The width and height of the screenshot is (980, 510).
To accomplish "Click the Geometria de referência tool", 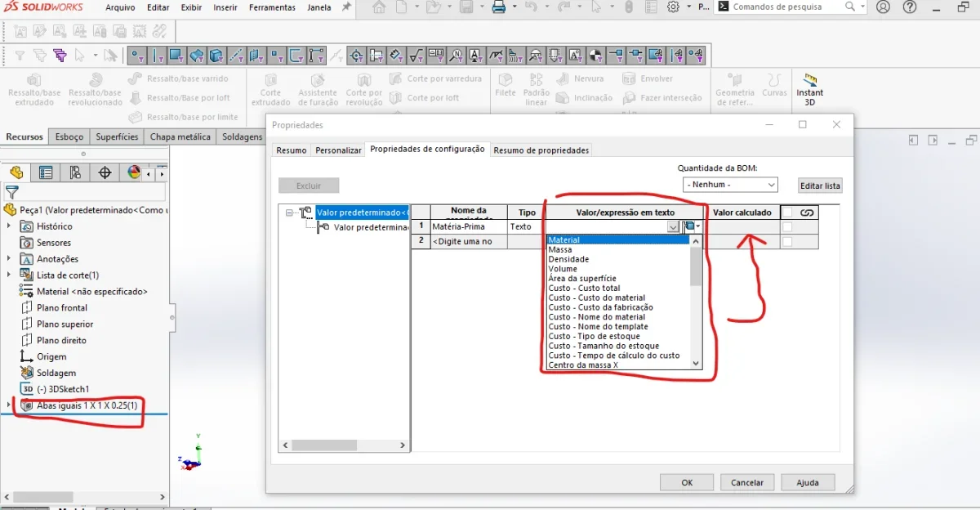I will (x=735, y=90).
